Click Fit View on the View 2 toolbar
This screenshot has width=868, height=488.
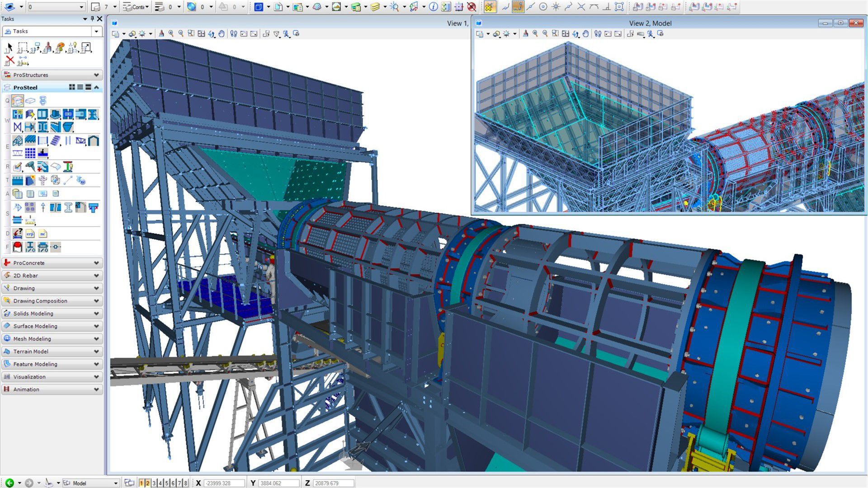(565, 34)
